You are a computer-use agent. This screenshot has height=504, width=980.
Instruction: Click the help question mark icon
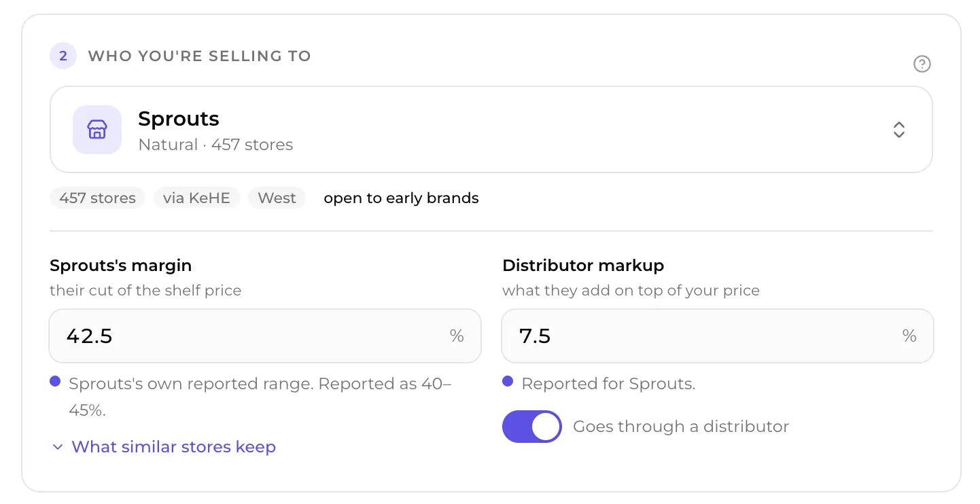point(922,64)
